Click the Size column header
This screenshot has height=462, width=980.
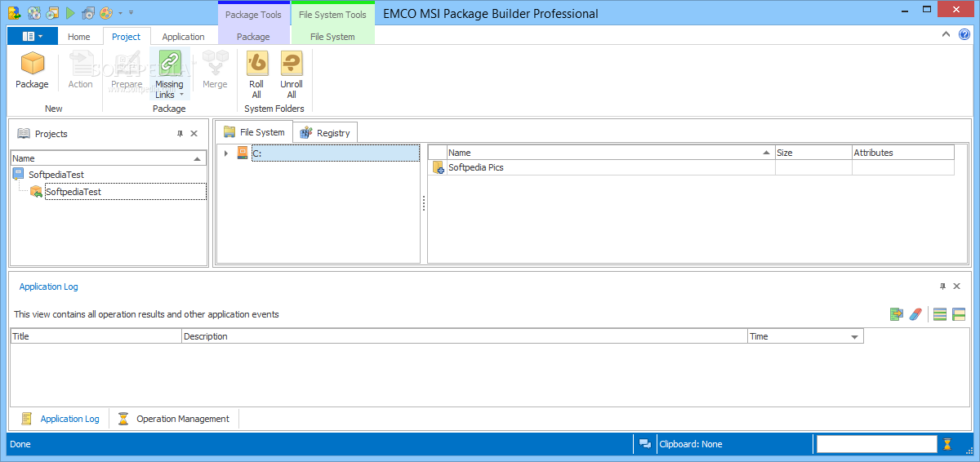click(x=813, y=153)
